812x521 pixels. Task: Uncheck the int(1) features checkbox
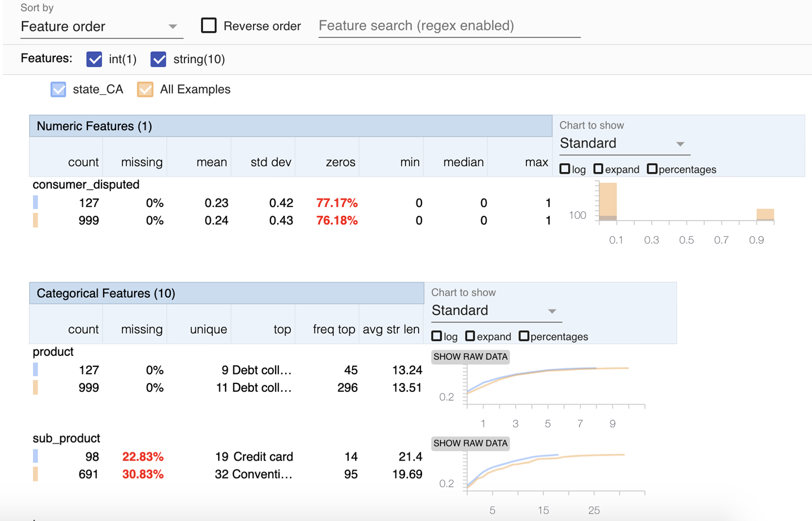click(x=94, y=59)
